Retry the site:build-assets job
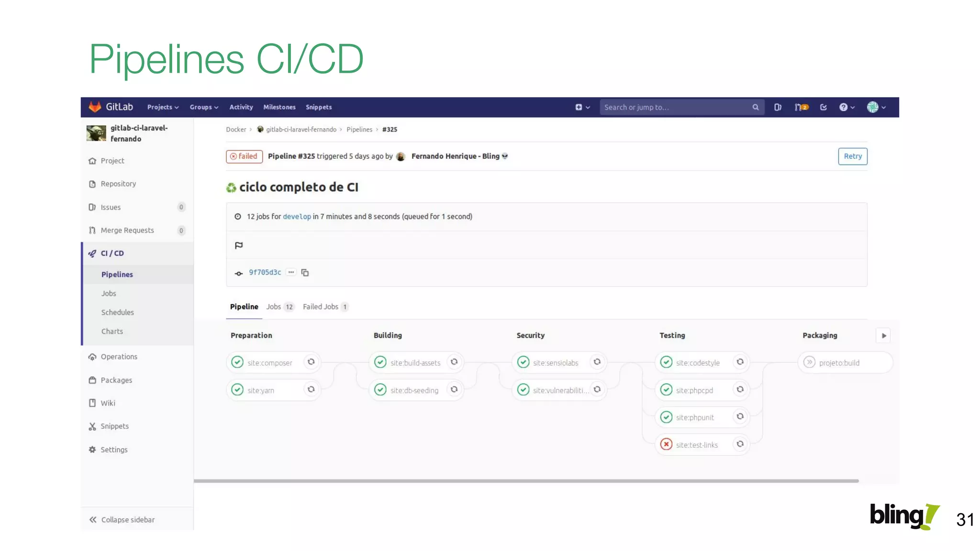This screenshot has width=980, height=551. [454, 362]
